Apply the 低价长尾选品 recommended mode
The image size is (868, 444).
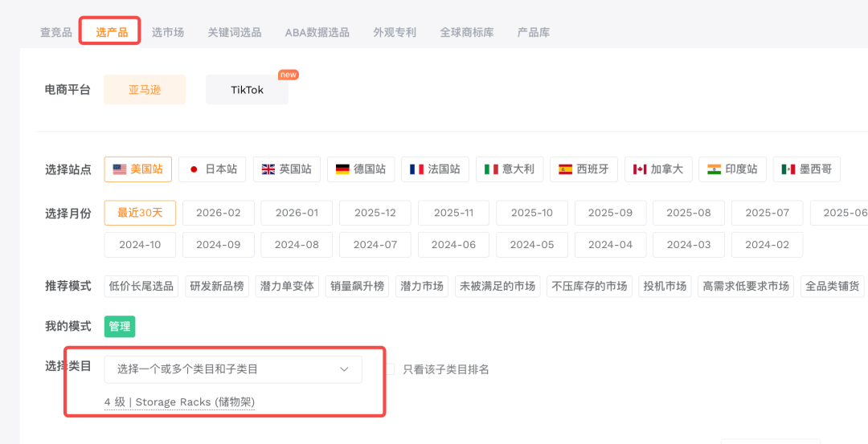coord(141,287)
